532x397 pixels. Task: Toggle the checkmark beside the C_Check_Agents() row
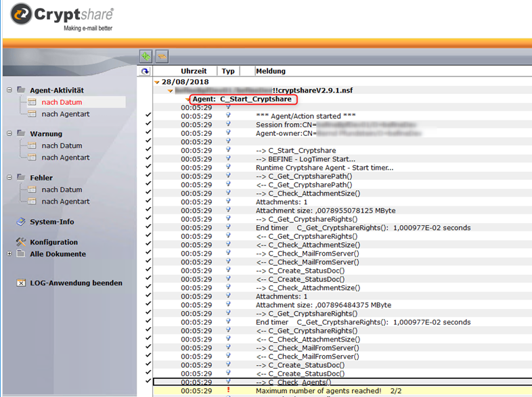148,382
